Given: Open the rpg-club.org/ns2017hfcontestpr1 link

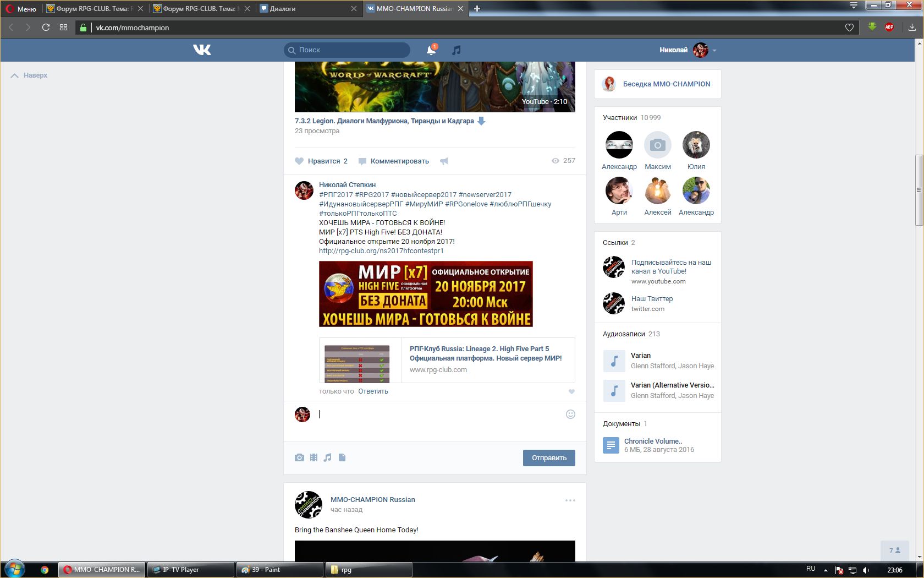Looking at the screenshot, I should (381, 251).
